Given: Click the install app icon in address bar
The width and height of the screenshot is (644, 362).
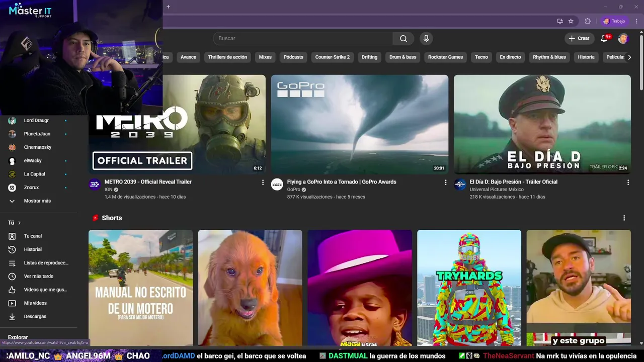Looking at the screenshot, I should [560, 21].
